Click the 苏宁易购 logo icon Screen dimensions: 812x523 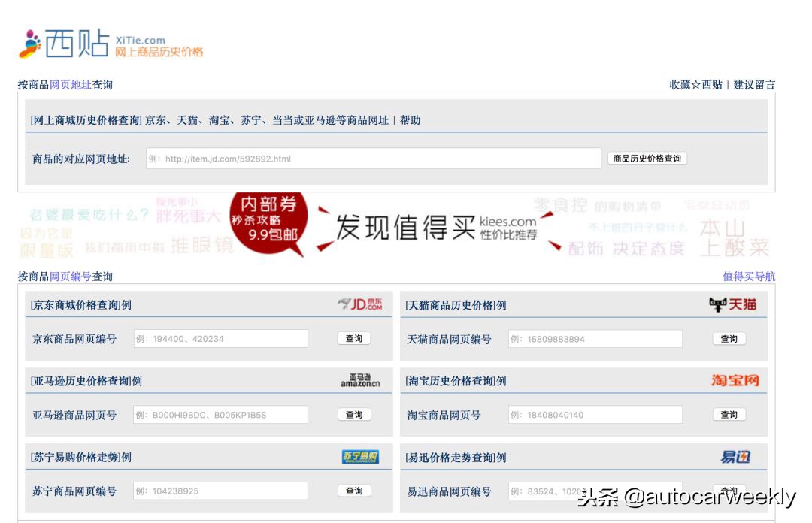tap(359, 456)
